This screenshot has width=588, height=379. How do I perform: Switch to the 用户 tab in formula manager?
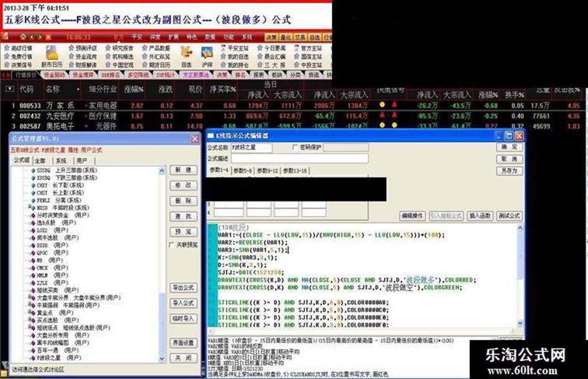point(82,161)
